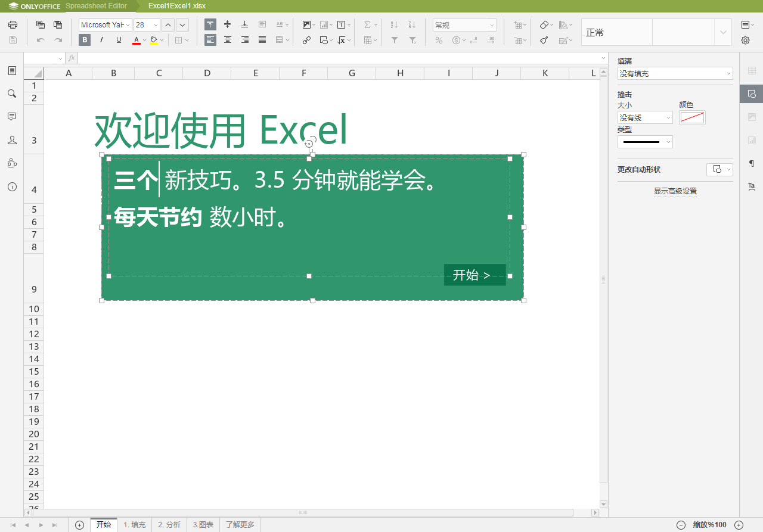Viewport: 763px width, 532px height.
Task: Click the 开始 > button in green banner
Action: 474,275
